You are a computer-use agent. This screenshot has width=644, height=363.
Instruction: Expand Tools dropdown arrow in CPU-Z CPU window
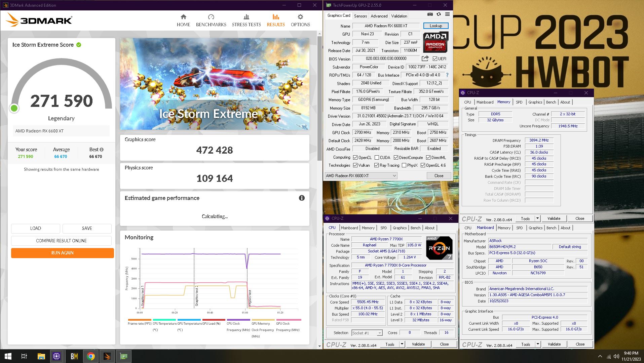point(402,344)
